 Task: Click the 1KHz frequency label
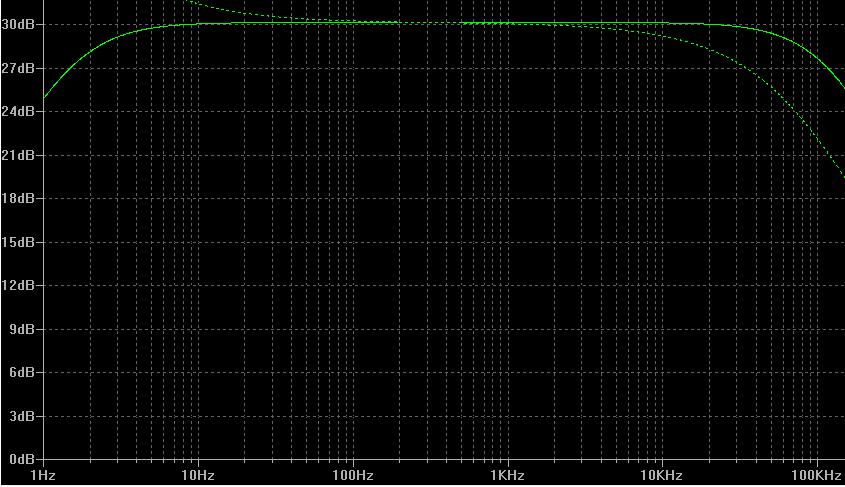click(x=508, y=475)
